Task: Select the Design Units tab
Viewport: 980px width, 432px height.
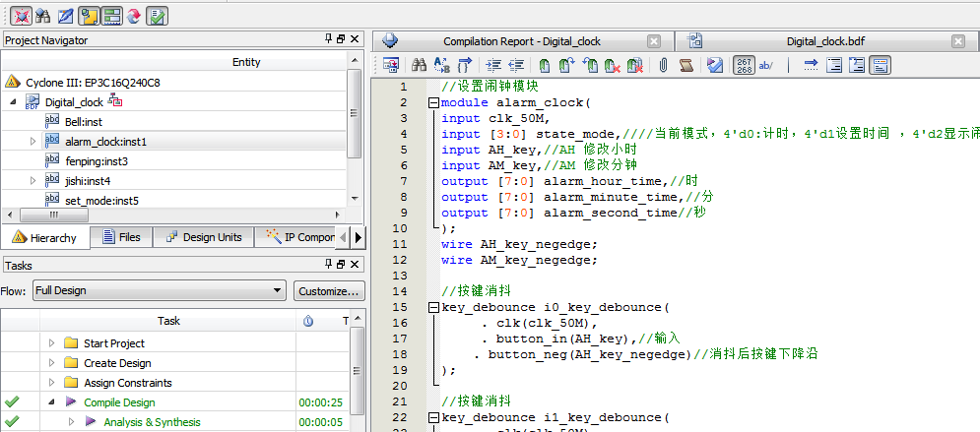Action: click(x=204, y=237)
